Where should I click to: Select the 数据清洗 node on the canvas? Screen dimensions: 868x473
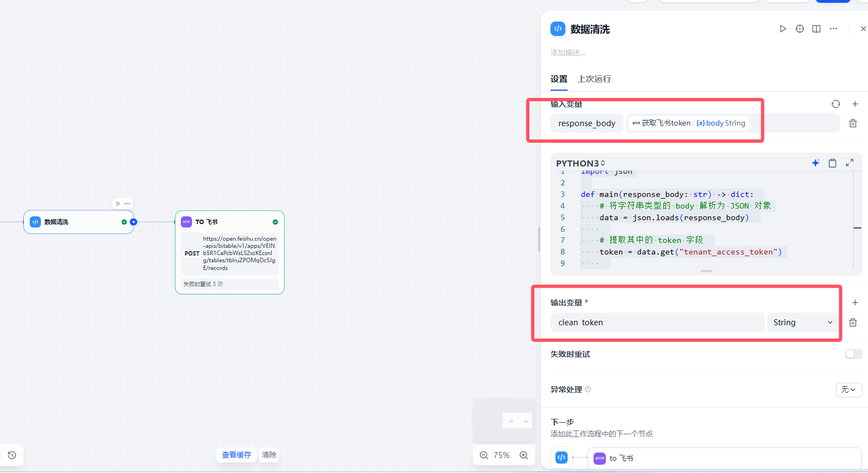79,222
